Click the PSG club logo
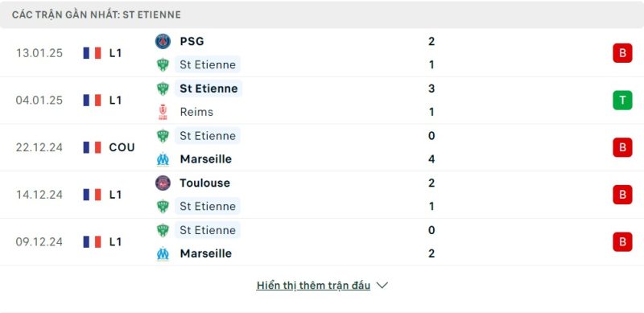The width and height of the screenshot is (644, 313). pyautogui.click(x=163, y=41)
